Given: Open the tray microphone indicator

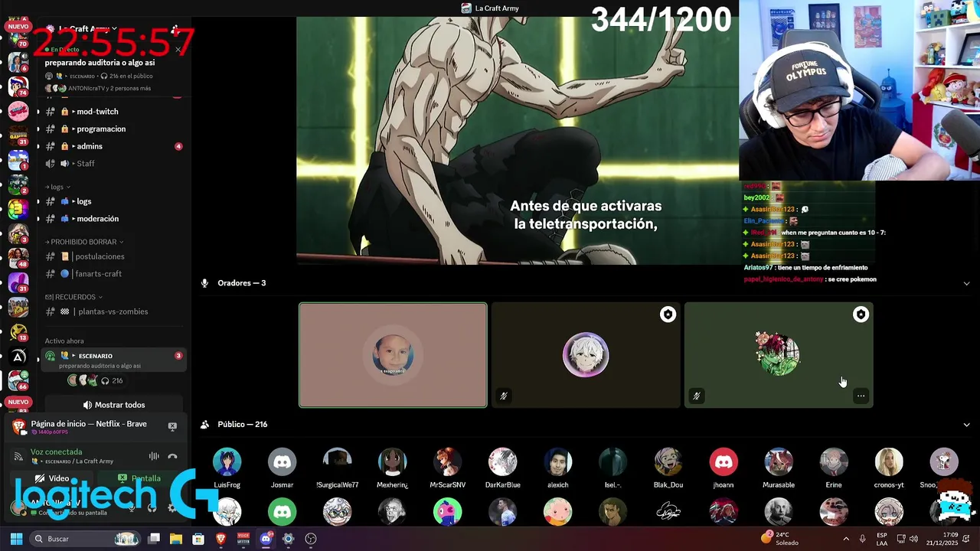Looking at the screenshot, I should [x=863, y=539].
